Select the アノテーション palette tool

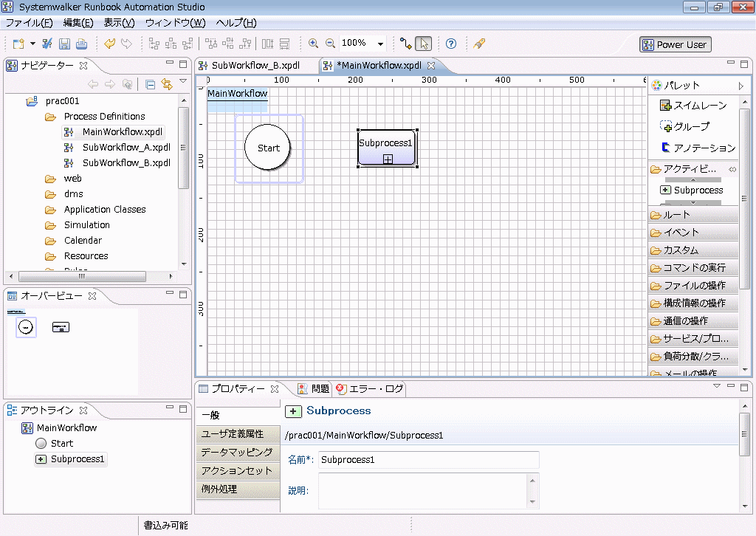pyautogui.click(x=698, y=148)
